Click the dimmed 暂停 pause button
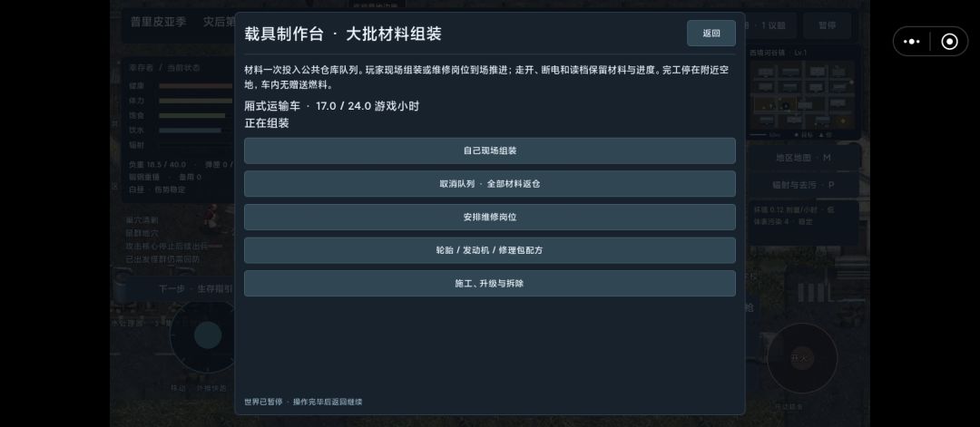 coord(827,25)
